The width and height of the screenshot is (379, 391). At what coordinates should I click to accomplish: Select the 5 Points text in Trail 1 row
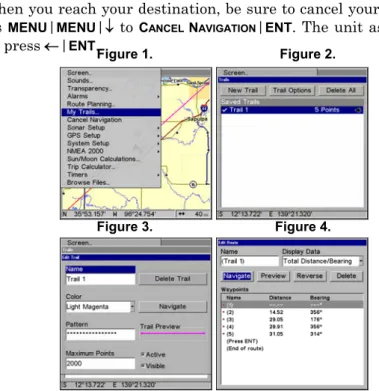click(x=327, y=110)
